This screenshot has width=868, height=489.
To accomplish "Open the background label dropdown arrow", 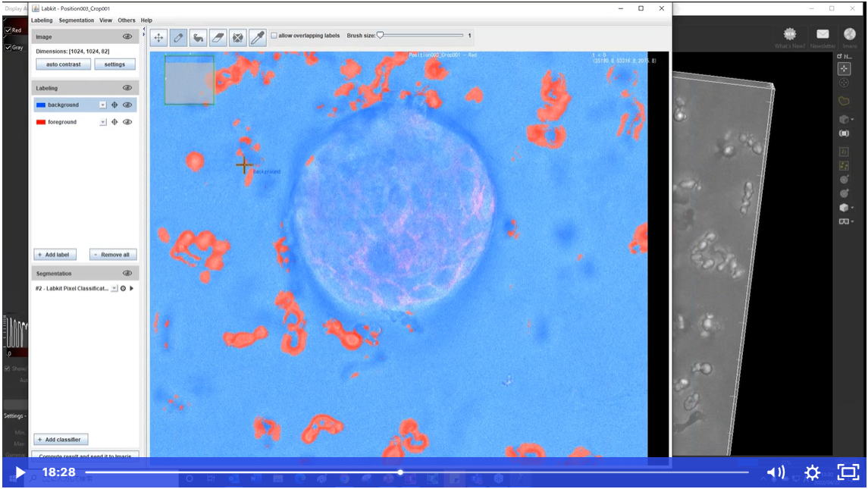I will pyautogui.click(x=102, y=105).
